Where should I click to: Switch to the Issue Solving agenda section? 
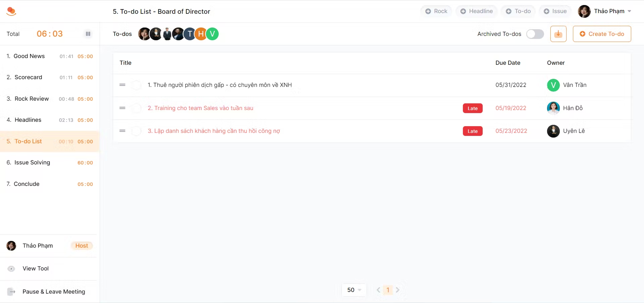pyautogui.click(x=32, y=163)
